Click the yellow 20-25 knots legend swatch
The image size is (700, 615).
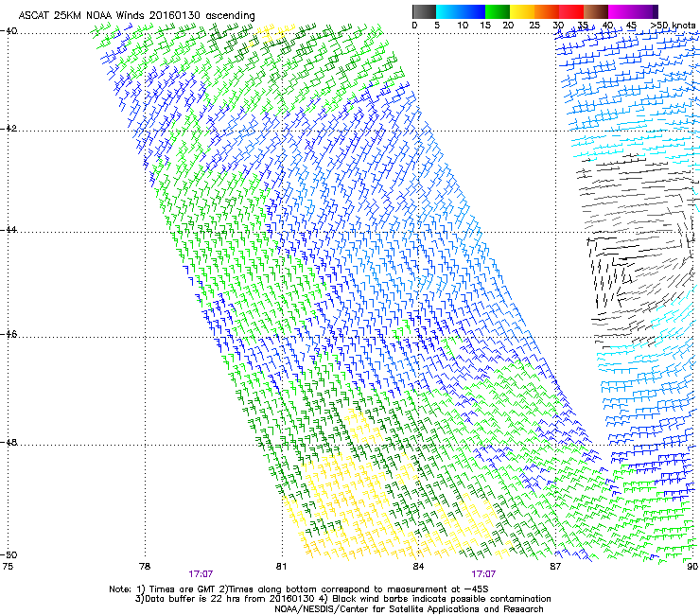(522, 11)
